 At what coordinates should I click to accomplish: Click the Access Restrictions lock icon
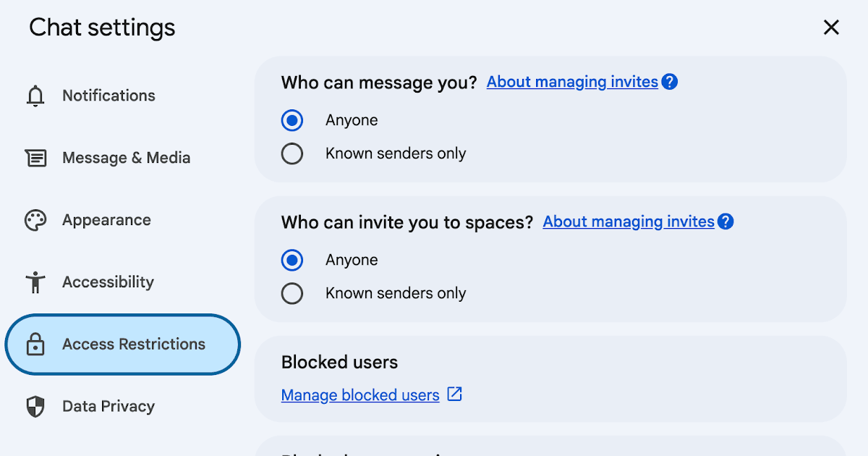point(35,345)
